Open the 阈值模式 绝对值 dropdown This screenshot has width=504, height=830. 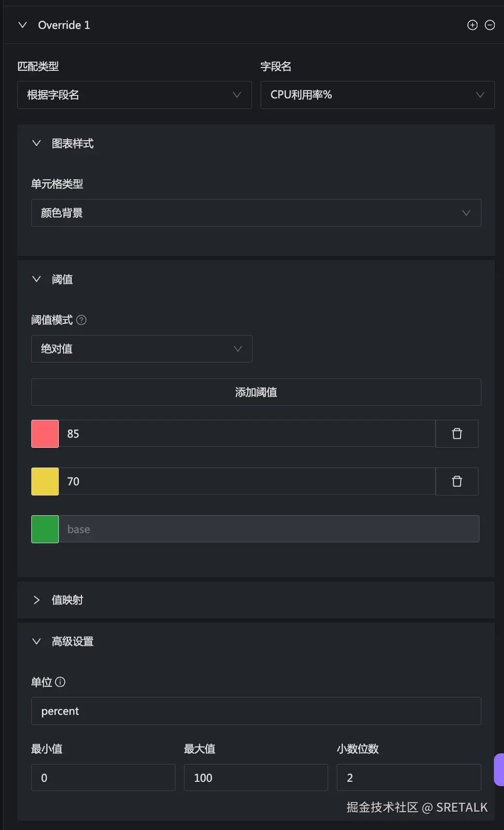click(142, 349)
